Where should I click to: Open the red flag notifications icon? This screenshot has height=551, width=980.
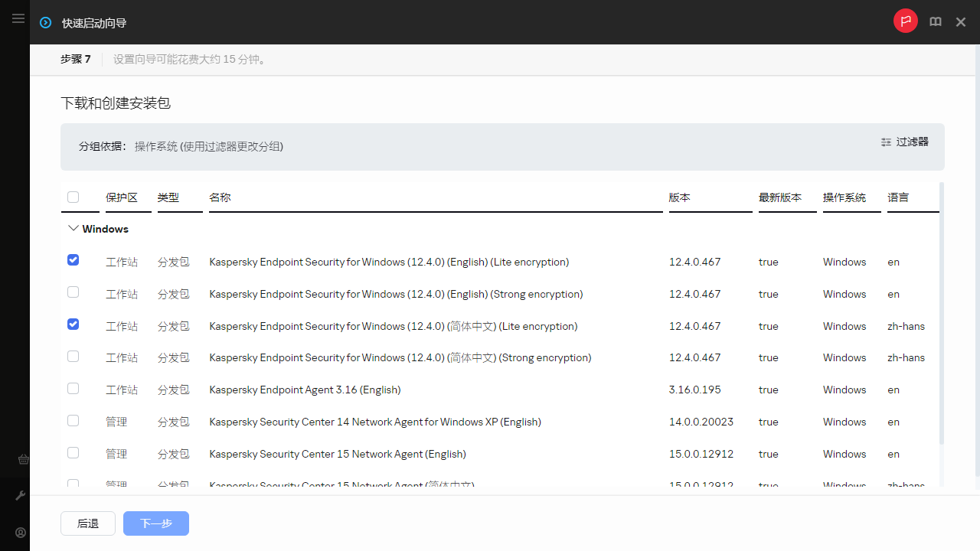[906, 21]
